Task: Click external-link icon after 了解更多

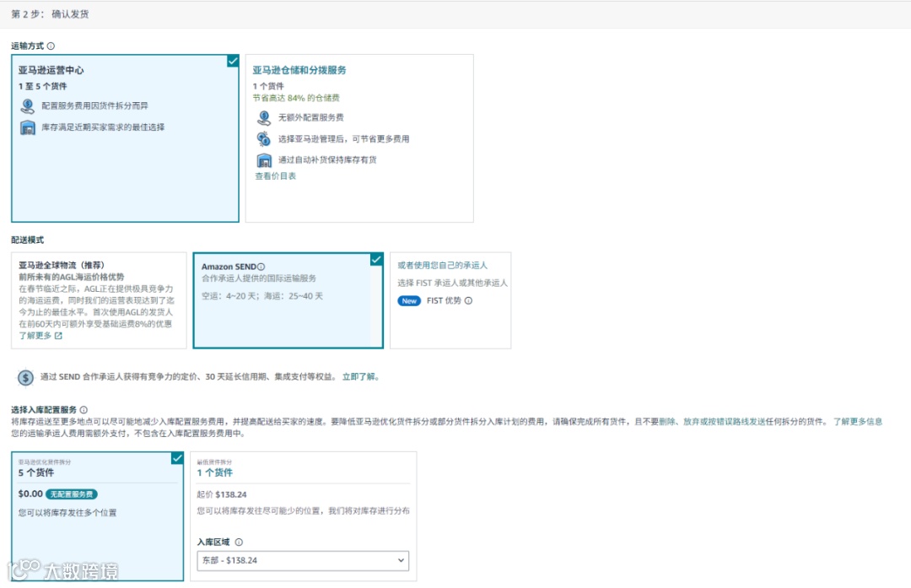Action: (x=58, y=336)
